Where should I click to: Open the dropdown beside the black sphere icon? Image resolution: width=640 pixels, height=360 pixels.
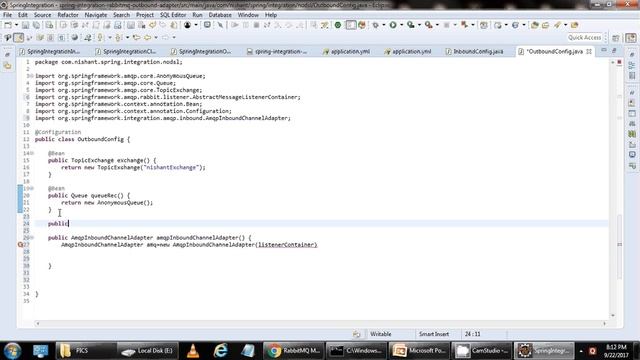coord(196,25)
